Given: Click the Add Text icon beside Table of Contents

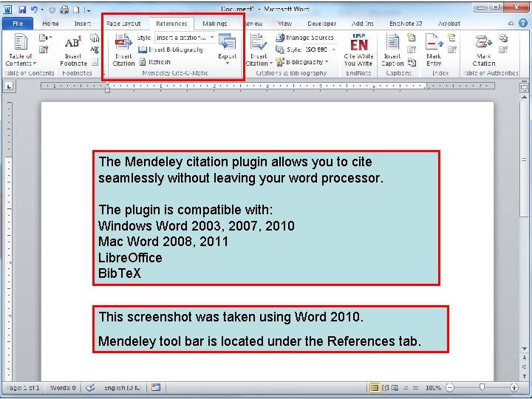Looking at the screenshot, I should point(45,38).
